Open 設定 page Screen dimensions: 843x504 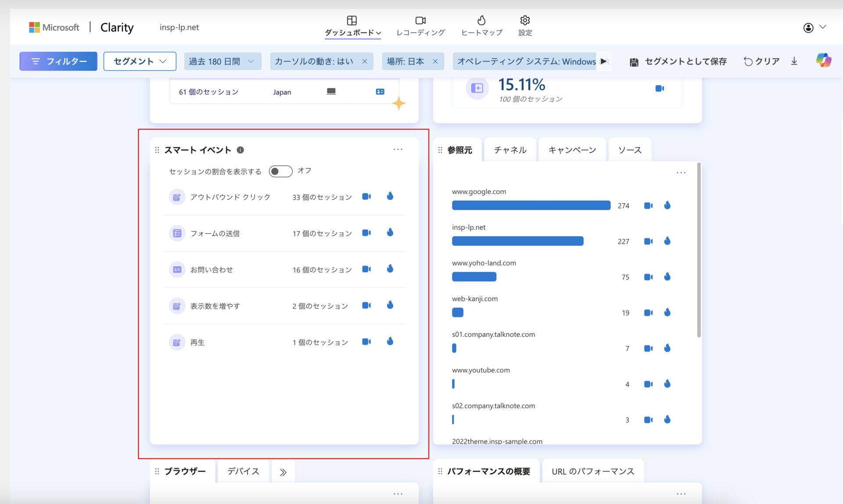pyautogui.click(x=525, y=26)
